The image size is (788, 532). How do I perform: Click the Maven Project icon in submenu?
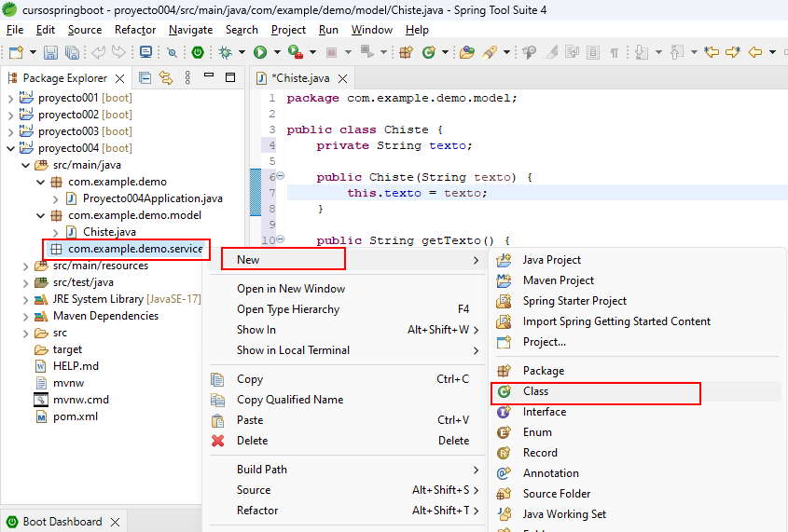click(x=504, y=280)
